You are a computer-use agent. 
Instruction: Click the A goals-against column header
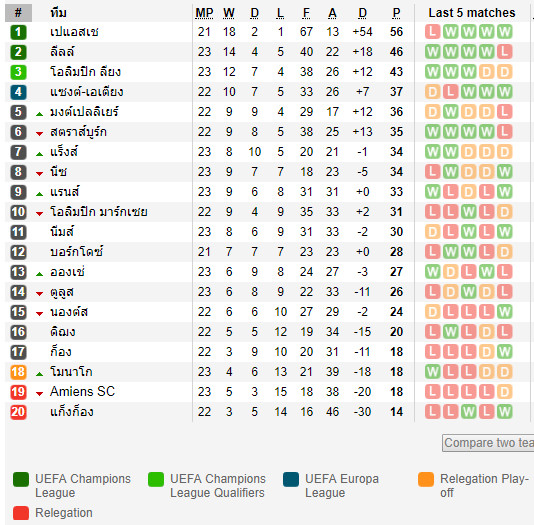[x=332, y=13]
